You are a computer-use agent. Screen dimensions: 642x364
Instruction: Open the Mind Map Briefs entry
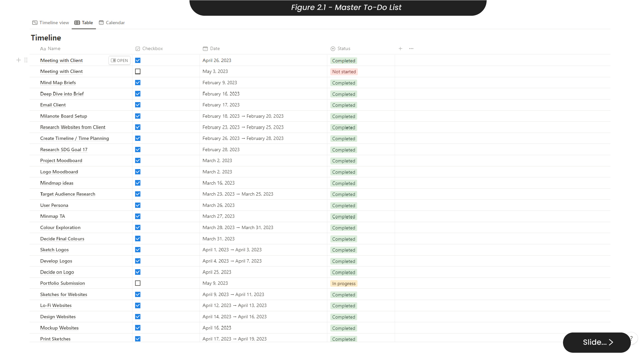point(58,83)
